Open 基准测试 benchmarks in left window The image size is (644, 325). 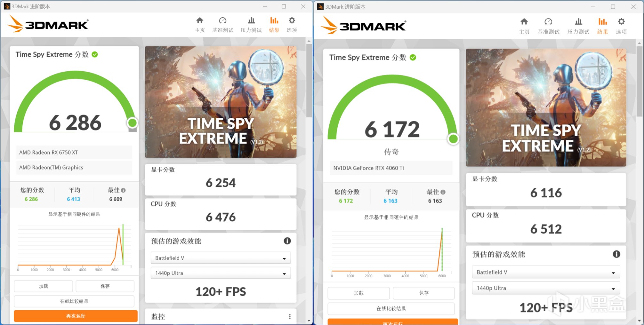[x=223, y=25]
